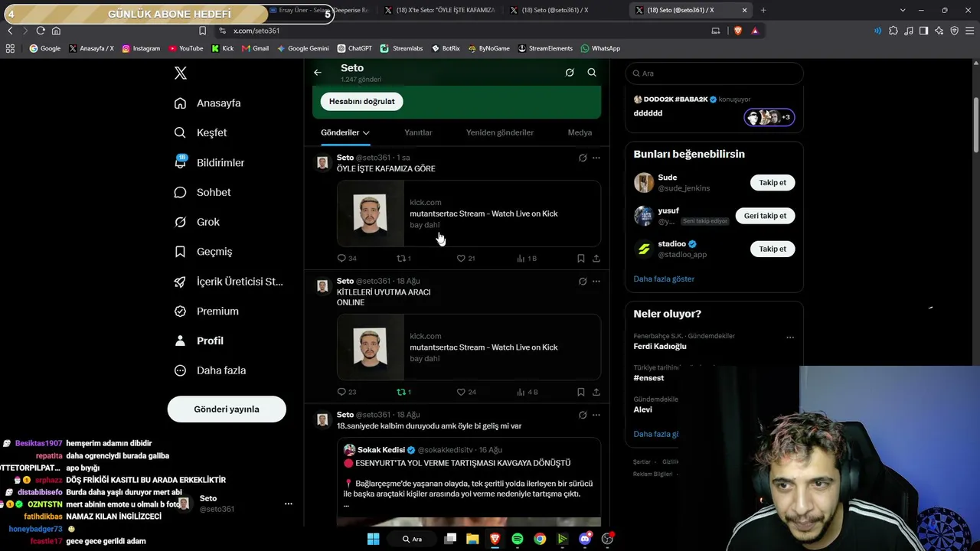The height and width of the screenshot is (551, 980).
Task: Open the WhatsApp bookmark
Action: click(x=600, y=48)
